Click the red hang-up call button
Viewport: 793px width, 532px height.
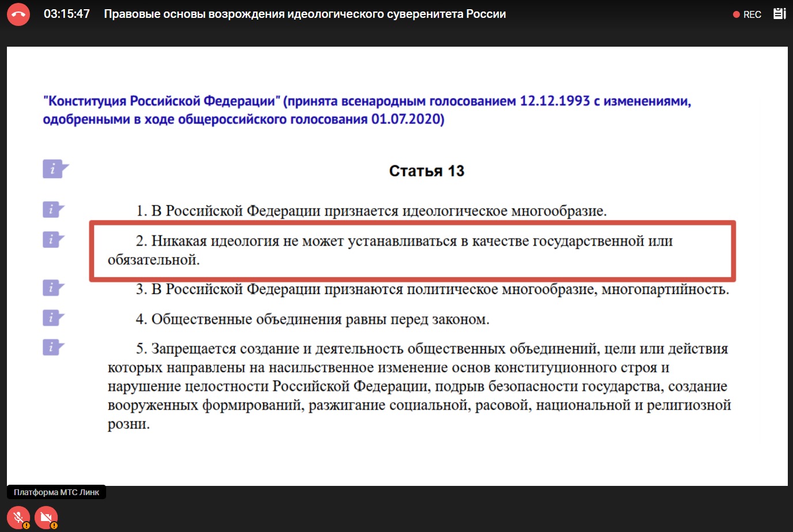pos(18,14)
